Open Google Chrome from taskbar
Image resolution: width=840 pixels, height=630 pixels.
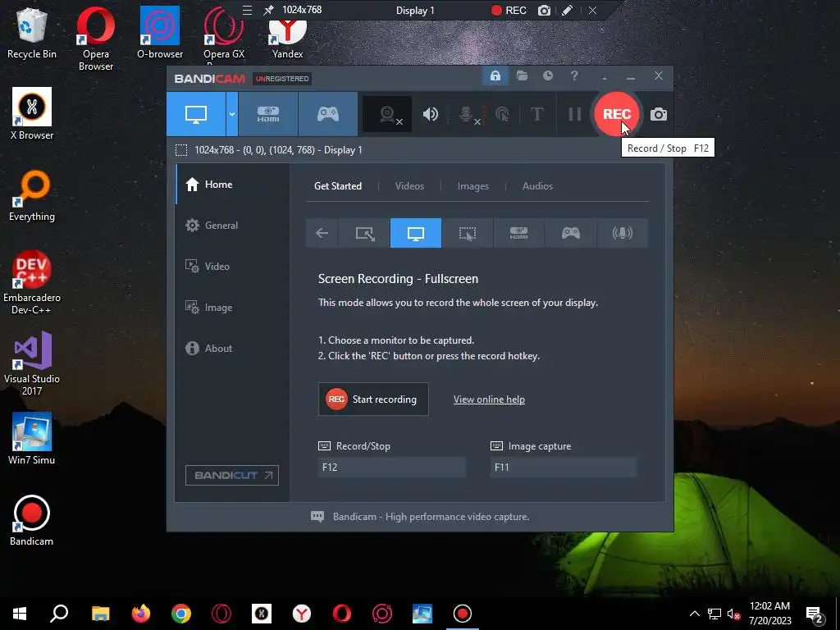click(x=181, y=614)
